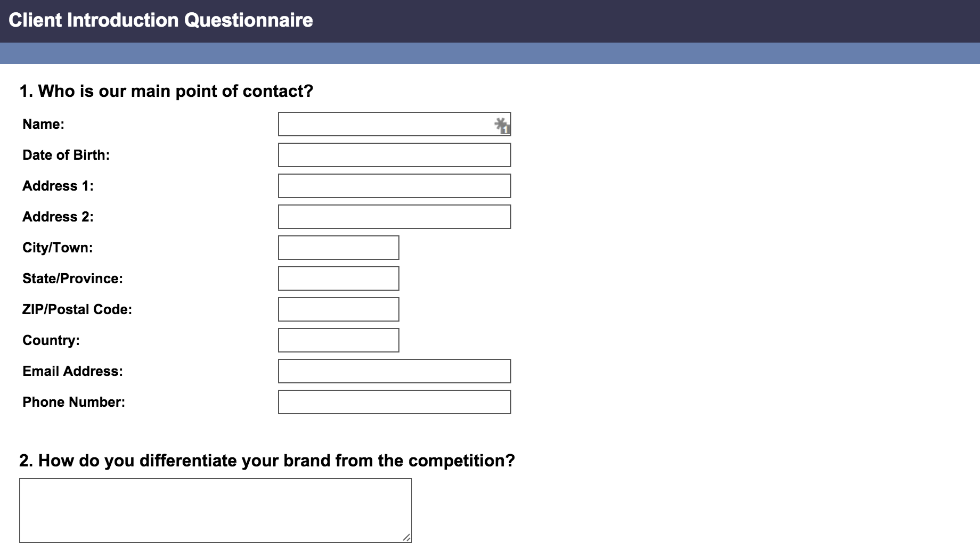The image size is (980, 558).
Task: Click the 'Phone Number:' label text
Action: pos(73,402)
